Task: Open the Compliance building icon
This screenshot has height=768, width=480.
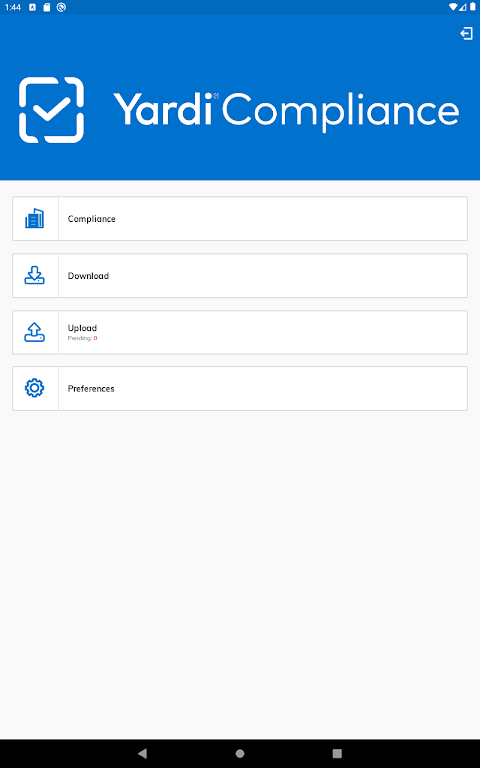Action: [34, 218]
